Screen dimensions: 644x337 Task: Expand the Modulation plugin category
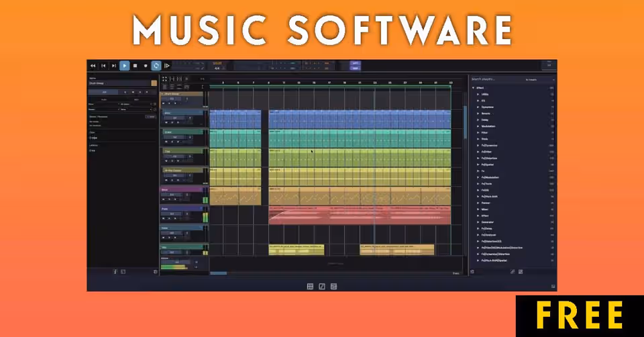478,126
